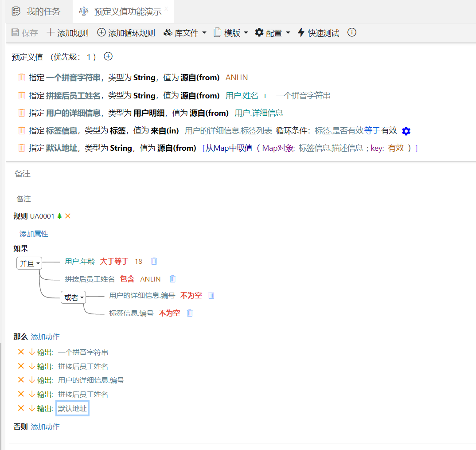The width and height of the screenshot is (476, 450).
Task: Open the 或者 junction dropdown
Action: [x=73, y=298]
